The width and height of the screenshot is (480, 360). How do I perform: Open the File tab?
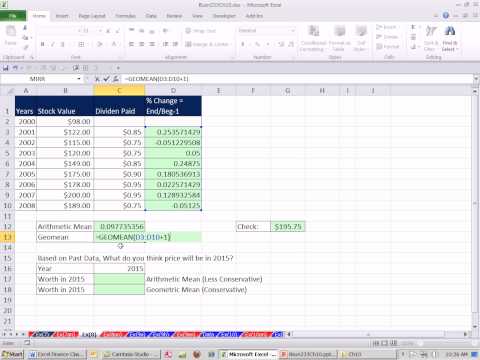pyautogui.click(x=13, y=16)
